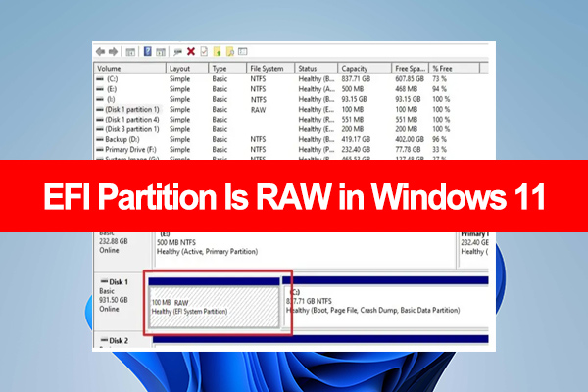Click the 551 MB capacity cell
Image resolution: width=588 pixels, height=392 pixels.
[x=353, y=120]
